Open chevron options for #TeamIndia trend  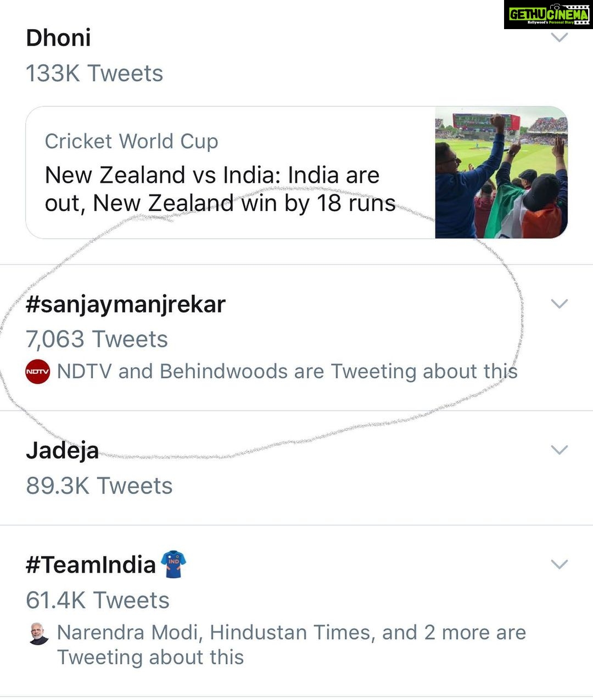559,564
